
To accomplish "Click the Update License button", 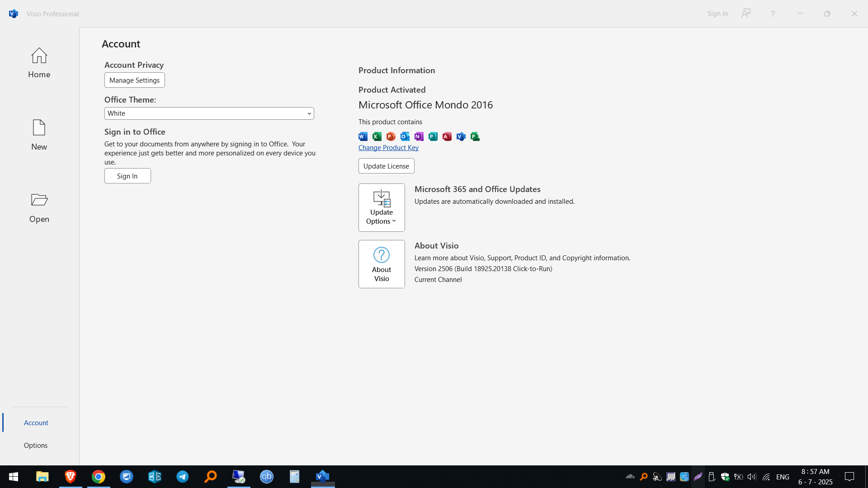I will (x=386, y=166).
